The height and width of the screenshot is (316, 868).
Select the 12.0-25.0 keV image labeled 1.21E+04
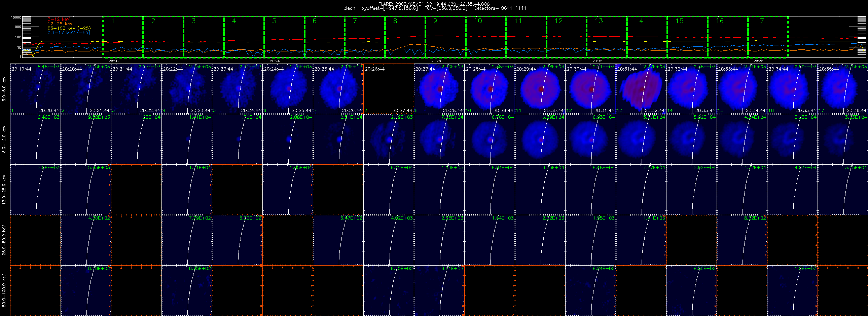click(187, 190)
